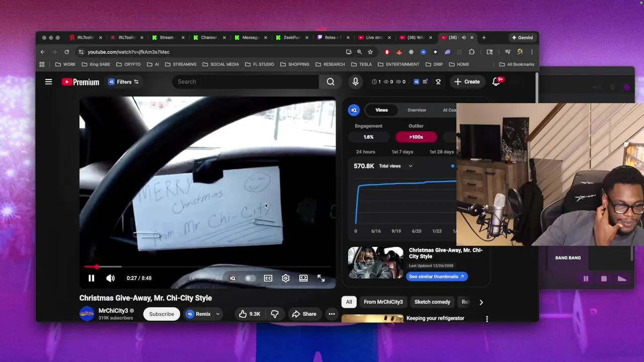Open the vidIQ Filters button
The height and width of the screenshot is (362, 644).
pos(124,82)
